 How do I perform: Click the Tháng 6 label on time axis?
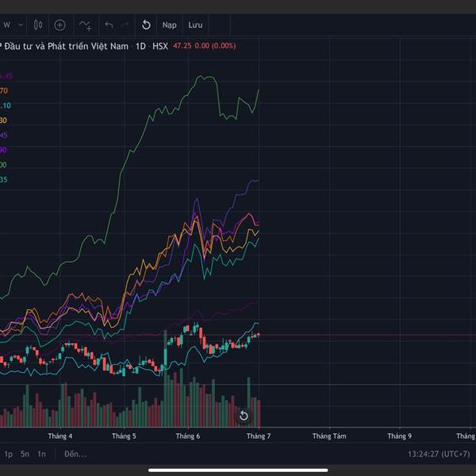click(x=188, y=436)
